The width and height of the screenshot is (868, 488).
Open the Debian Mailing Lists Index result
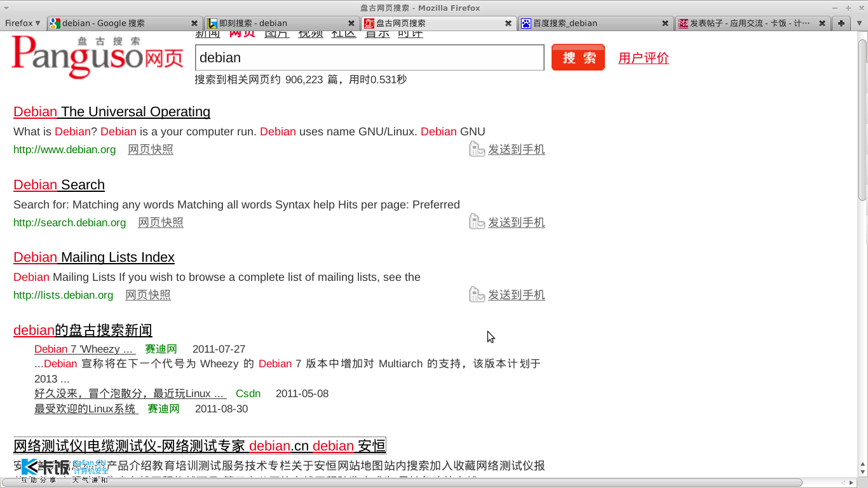pos(94,257)
